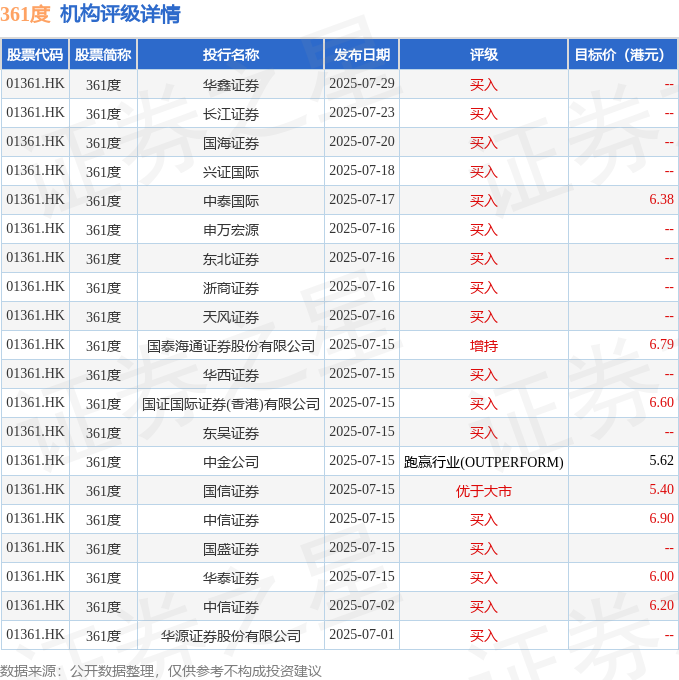Select the 长江证券 cell
Screen dimensions: 679x680
[231, 114]
